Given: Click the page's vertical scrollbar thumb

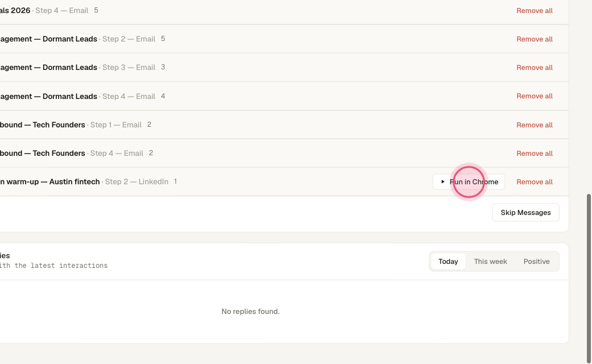Looking at the screenshot, I should 589,278.
